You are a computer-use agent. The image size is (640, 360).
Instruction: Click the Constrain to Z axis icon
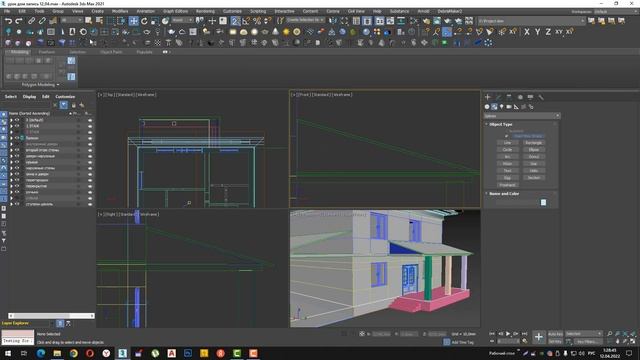point(548,32)
